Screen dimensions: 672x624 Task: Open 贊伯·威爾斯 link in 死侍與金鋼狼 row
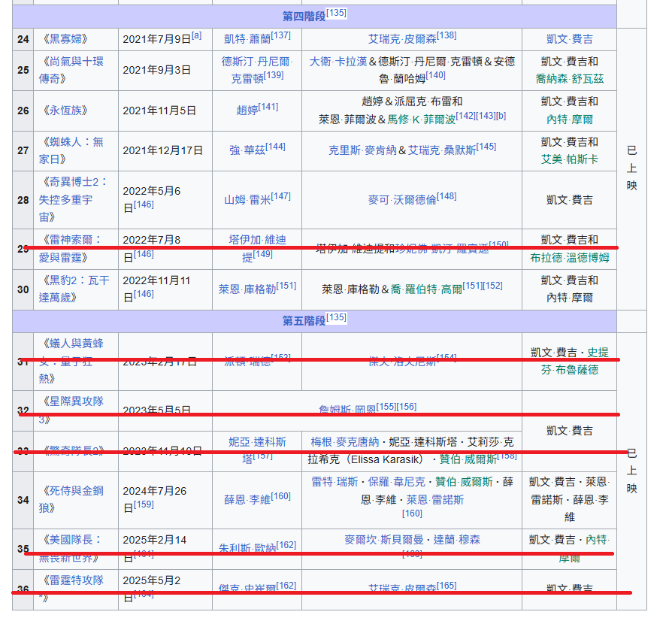(x=464, y=482)
